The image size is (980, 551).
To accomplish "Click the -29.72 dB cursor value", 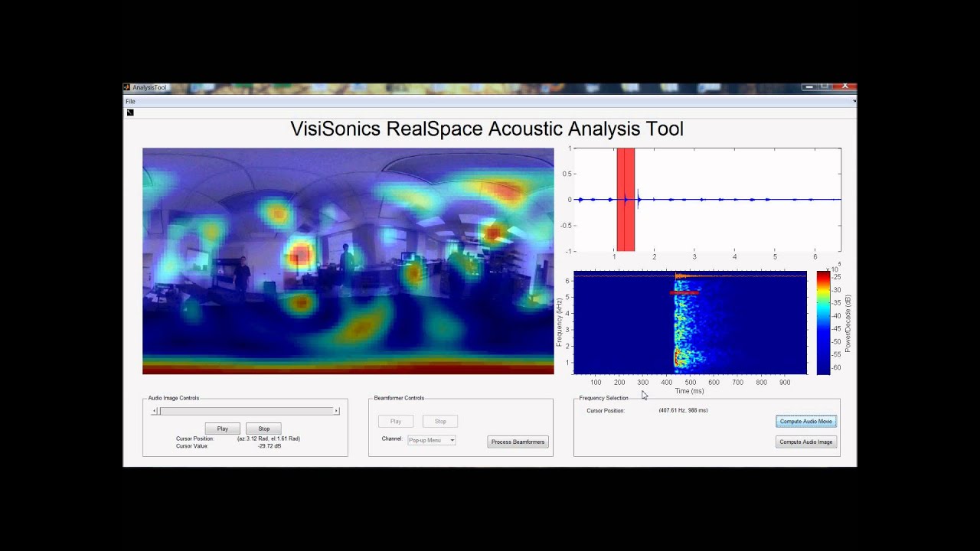I will (x=269, y=445).
